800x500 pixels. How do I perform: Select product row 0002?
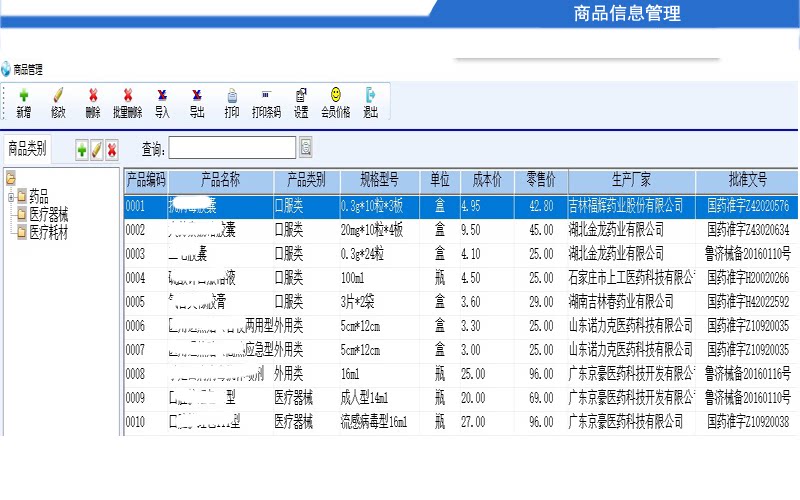point(461,230)
